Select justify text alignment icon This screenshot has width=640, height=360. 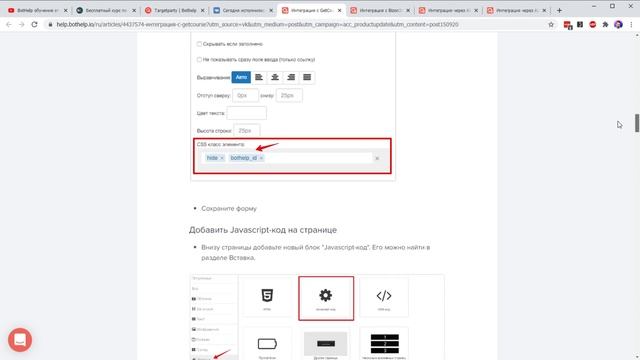tap(307, 77)
